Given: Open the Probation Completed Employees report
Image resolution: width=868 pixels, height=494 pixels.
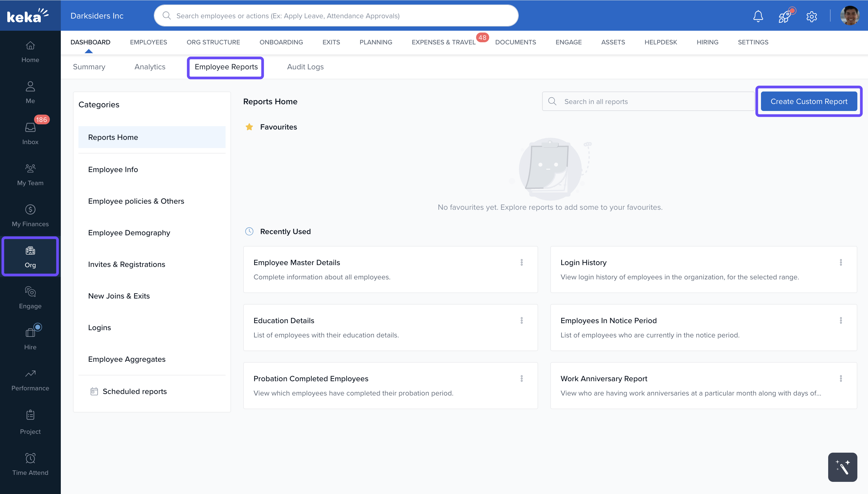Looking at the screenshot, I should pyautogui.click(x=310, y=379).
